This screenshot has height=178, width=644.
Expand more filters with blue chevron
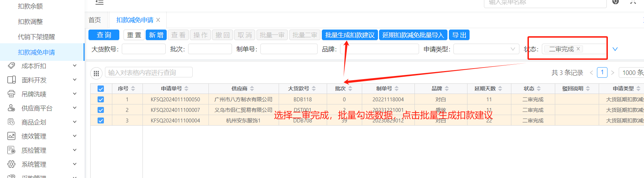coord(615,49)
